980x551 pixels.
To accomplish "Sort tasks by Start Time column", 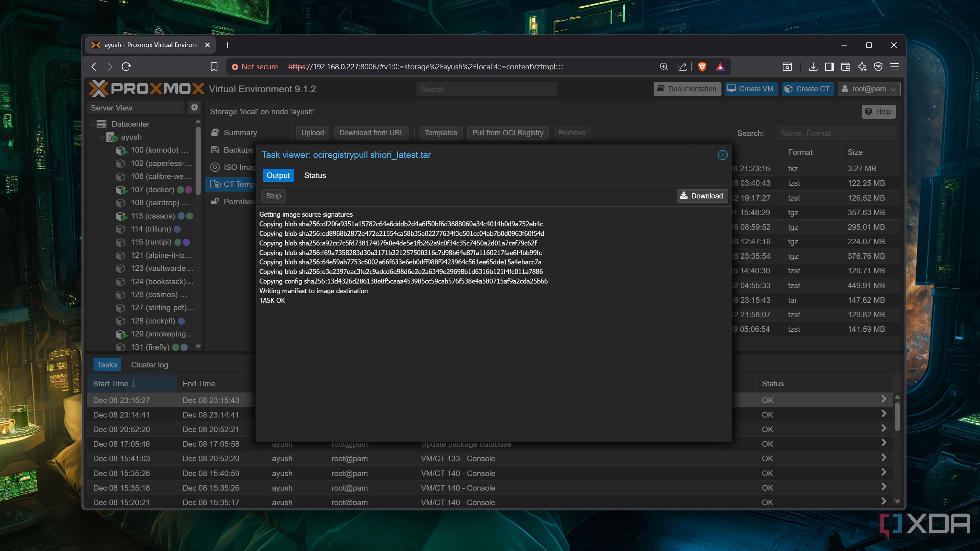I will click(132, 384).
